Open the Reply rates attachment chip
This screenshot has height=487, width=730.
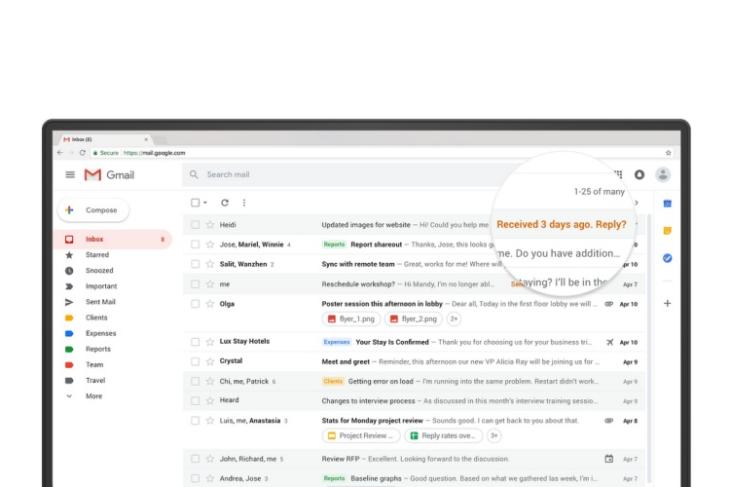(x=443, y=436)
